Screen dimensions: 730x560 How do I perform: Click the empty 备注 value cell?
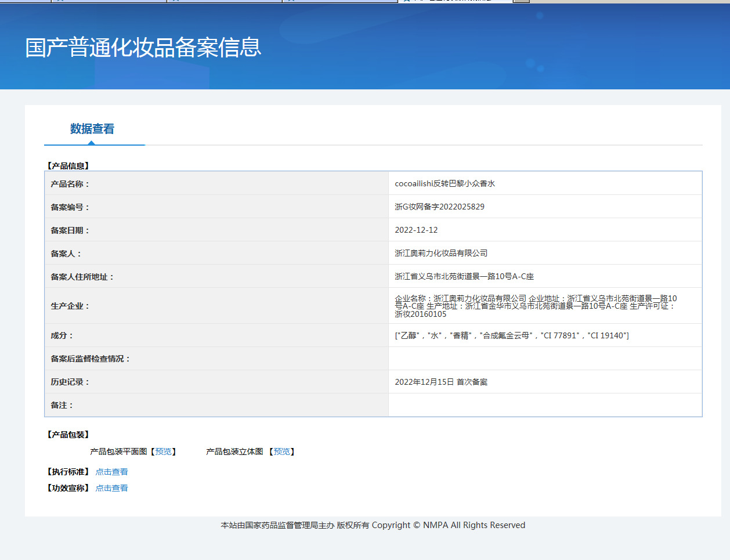[544, 405]
